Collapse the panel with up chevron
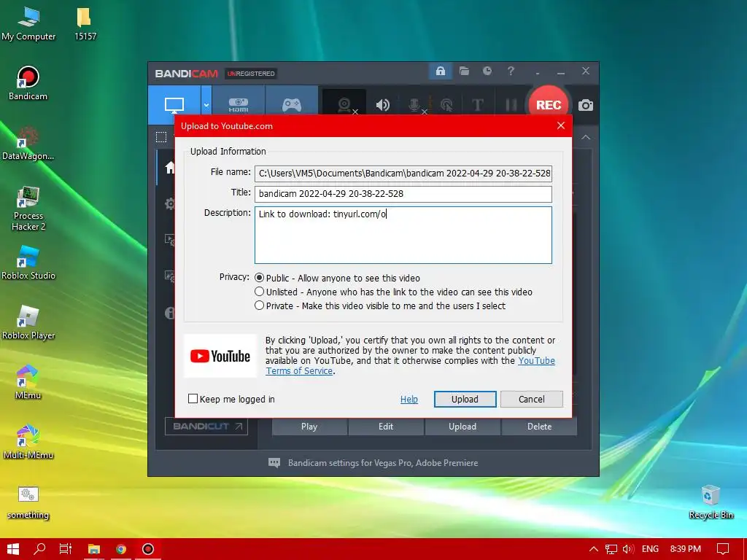 click(x=586, y=137)
